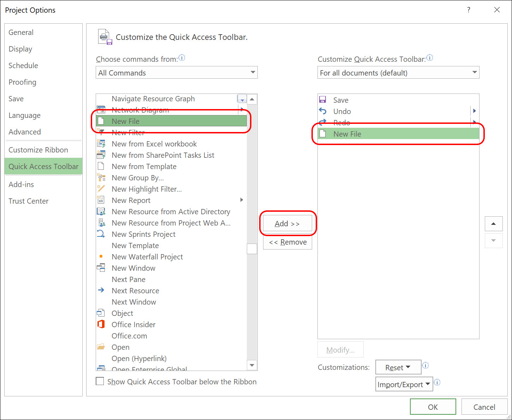This screenshot has width=512, height=420.
Task: Click the Undo arrow icon in the right list
Action: pos(323,111)
